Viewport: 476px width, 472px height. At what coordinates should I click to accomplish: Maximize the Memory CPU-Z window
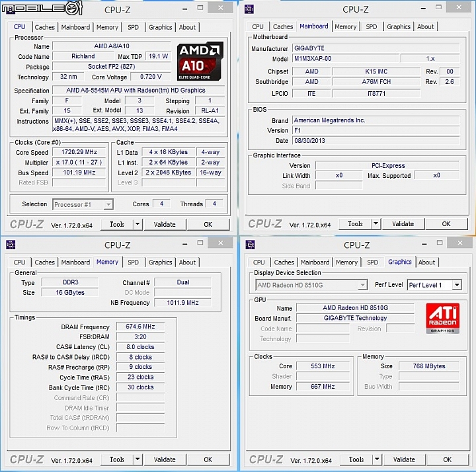[x=200, y=243]
